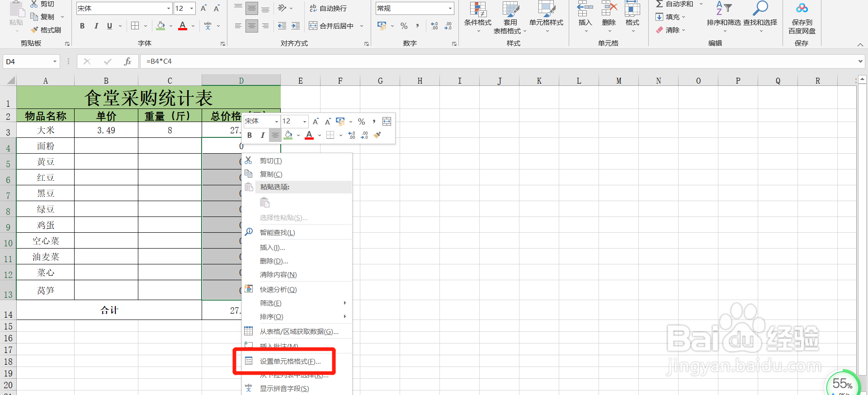Toggle center horizontal alignment in ribbon
The width and height of the screenshot is (868, 395).
(x=252, y=26)
